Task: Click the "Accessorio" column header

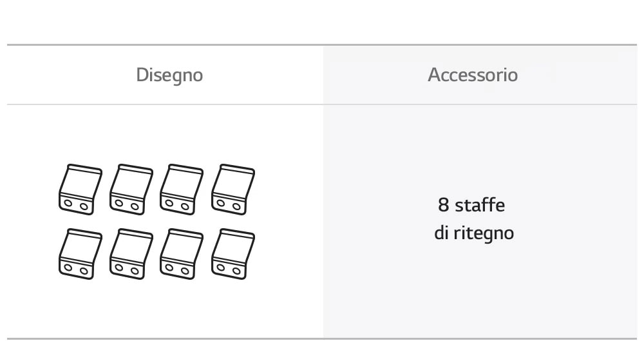Action: (x=473, y=75)
